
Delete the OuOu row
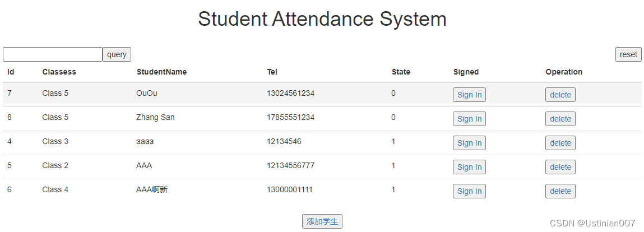pyautogui.click(x=560, y=95)
